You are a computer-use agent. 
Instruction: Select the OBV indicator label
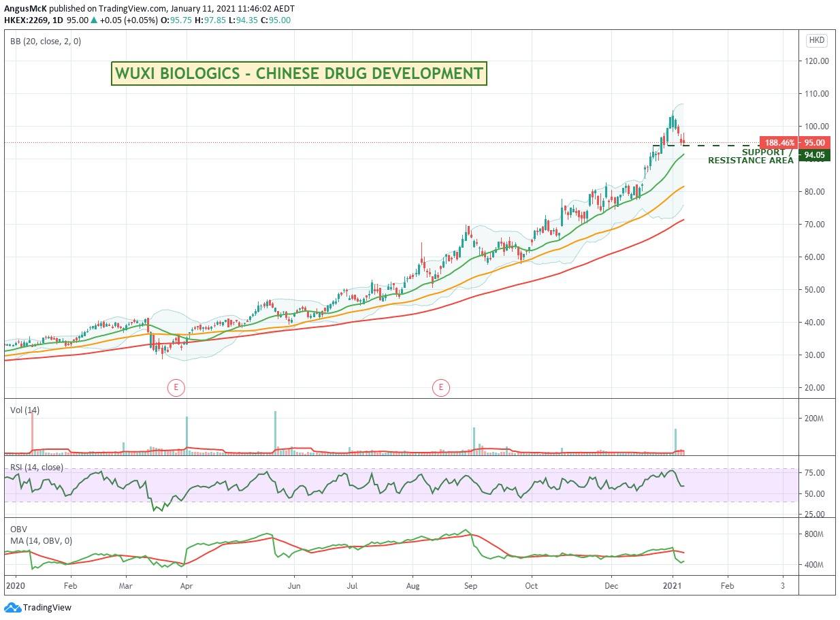[x=18, y=529]
